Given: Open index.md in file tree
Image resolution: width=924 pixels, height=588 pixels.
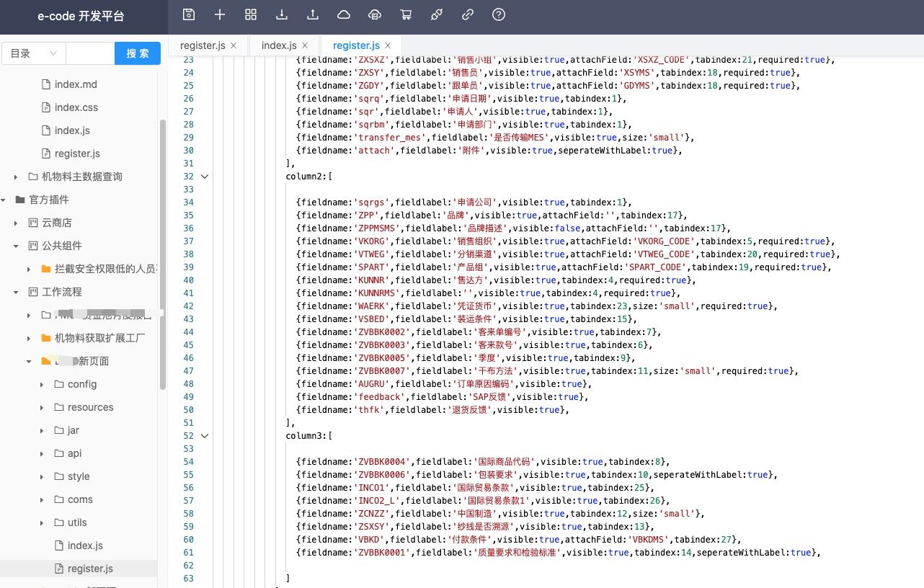Looking at the screenshot, I should pos(76,84).
